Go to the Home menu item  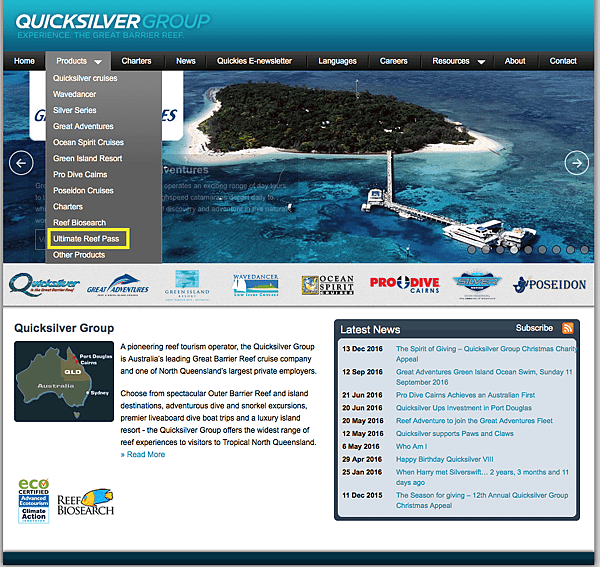pyautogui.click(x=24, y=61)
